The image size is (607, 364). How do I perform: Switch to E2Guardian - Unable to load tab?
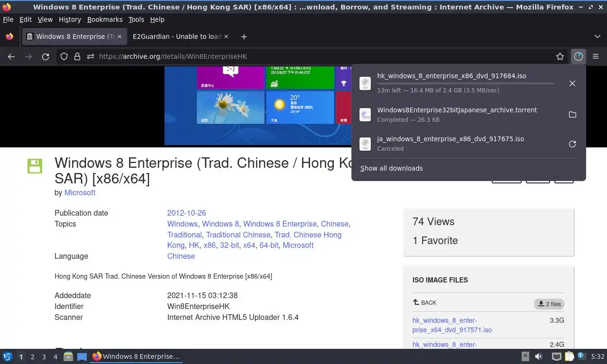[x=177, y=36]
